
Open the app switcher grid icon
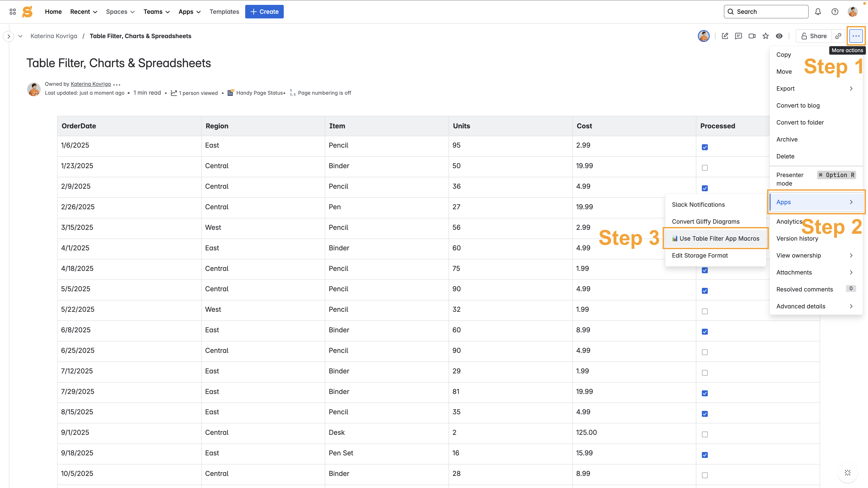point(13,12)
